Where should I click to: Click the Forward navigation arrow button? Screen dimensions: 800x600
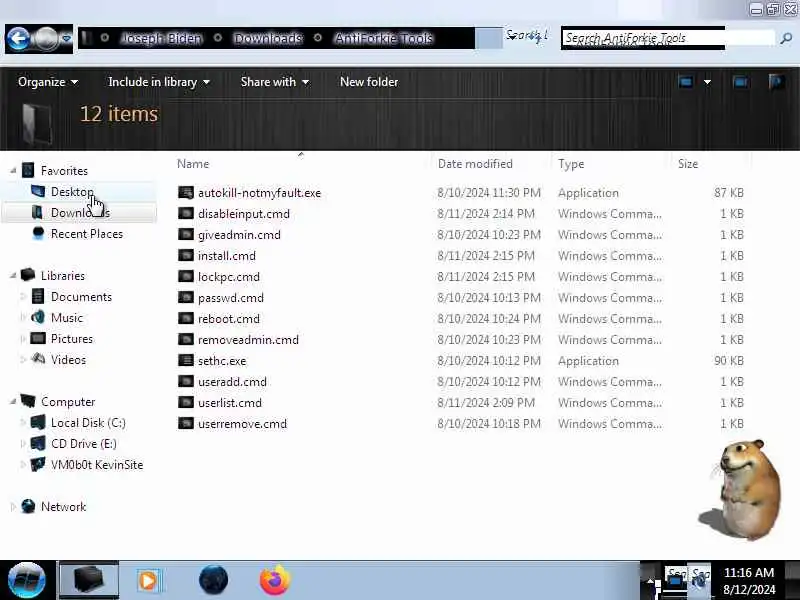click(x=46, y=38)
